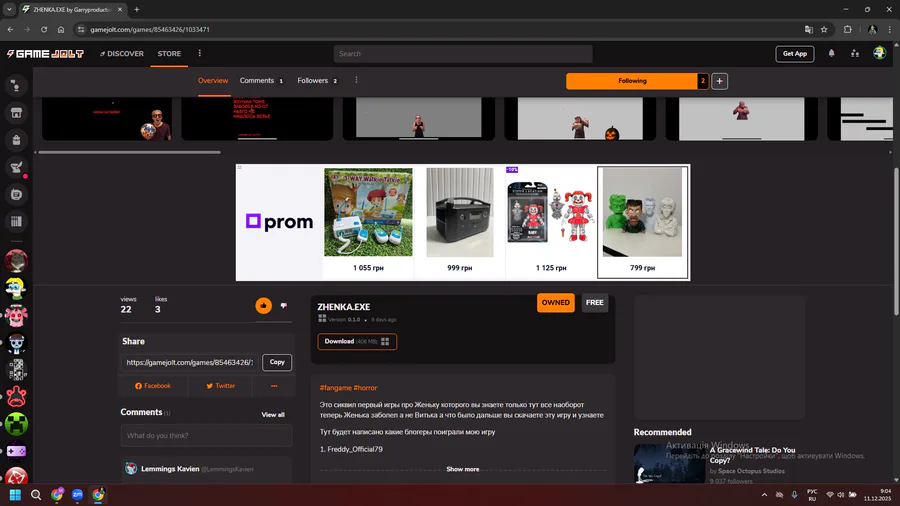
Task: Reload the browser page
Action: pyautogui.click(x=44, y=29)
